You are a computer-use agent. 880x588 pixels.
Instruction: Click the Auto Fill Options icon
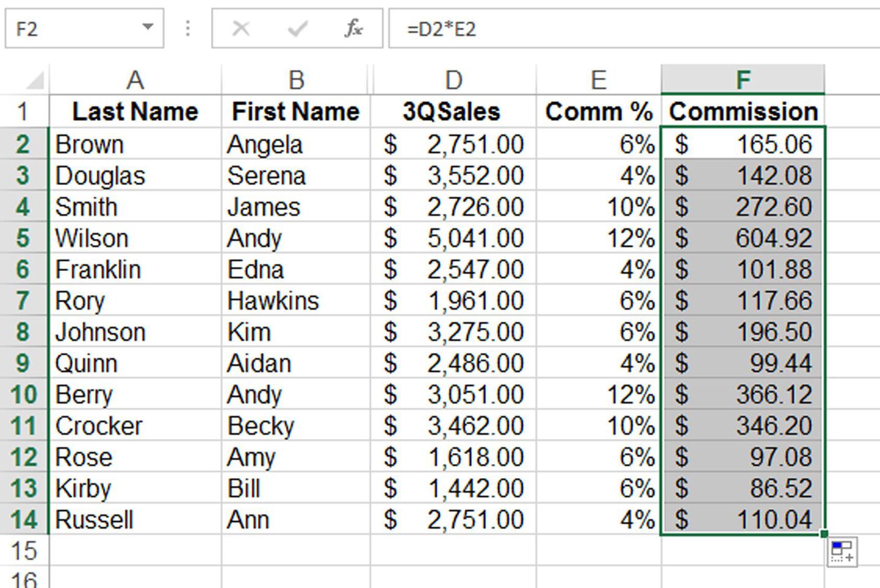click(x=843, y=551)
